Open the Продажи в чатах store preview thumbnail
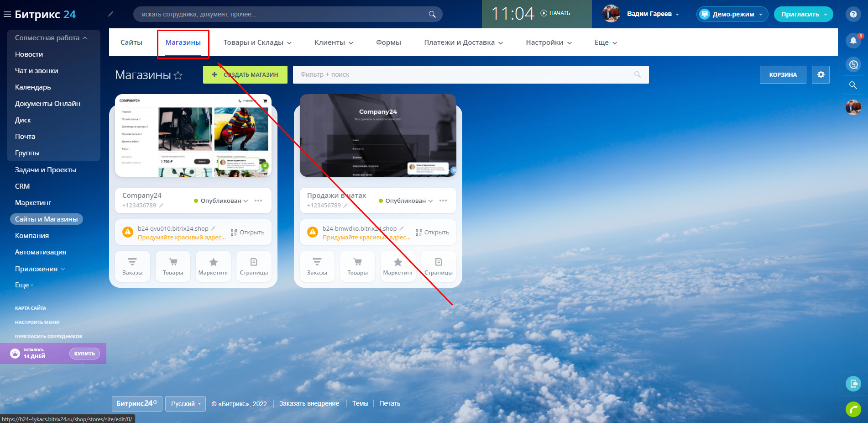Image resolution: width=868 pixels, height=423 pixels. pos(378,136)
